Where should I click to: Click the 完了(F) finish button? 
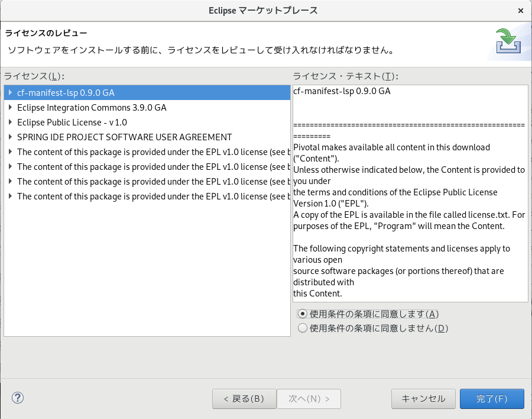coord(492,399)
